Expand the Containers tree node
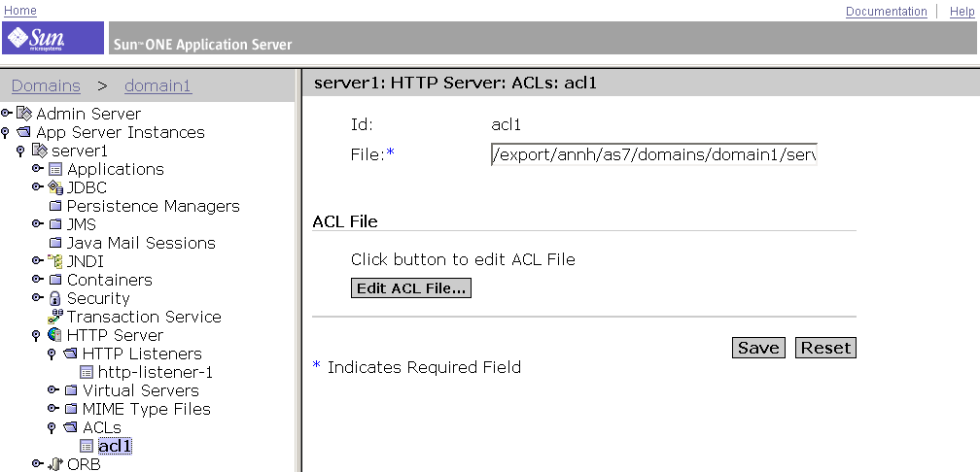Image resolution: width=980 pixels, height=472 pixels. [38, 279]
